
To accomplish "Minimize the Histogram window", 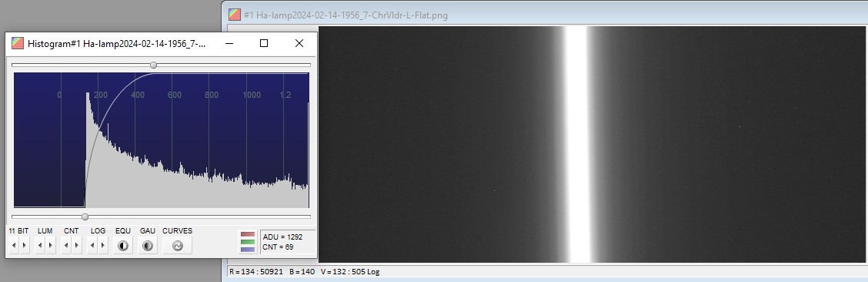I will click(x=229, y=43).
